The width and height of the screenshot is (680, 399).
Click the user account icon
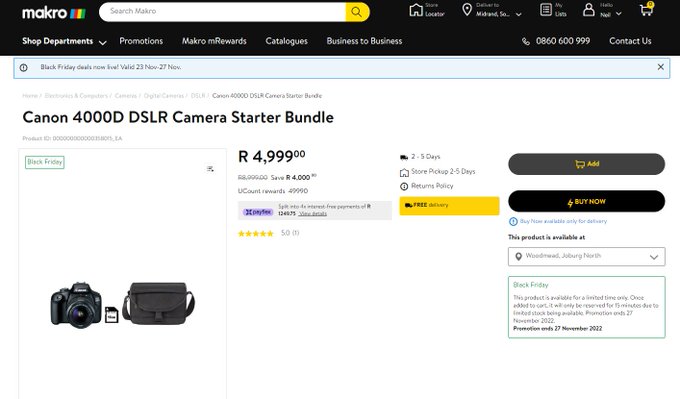[588, 10]
